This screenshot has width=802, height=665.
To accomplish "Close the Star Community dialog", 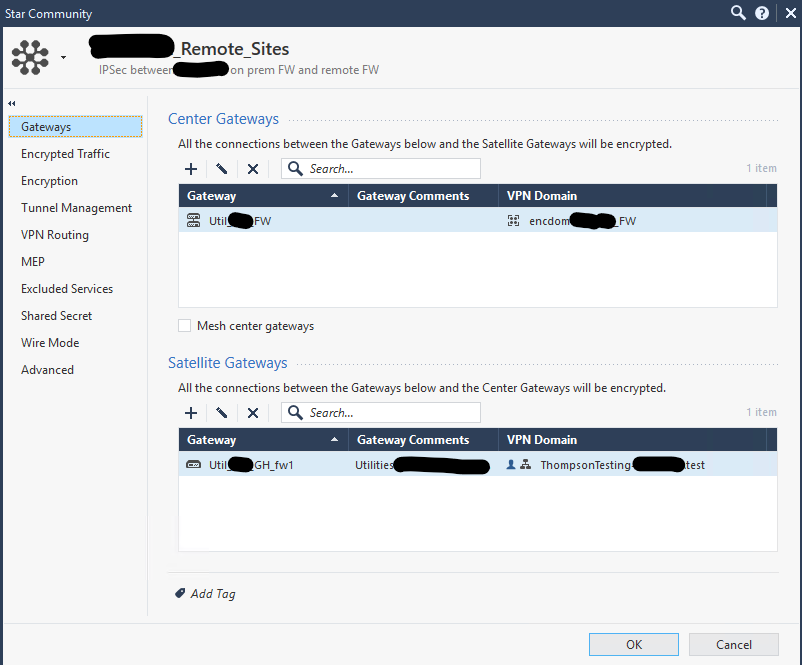I will pyautogui.click(x=790, y=13).
